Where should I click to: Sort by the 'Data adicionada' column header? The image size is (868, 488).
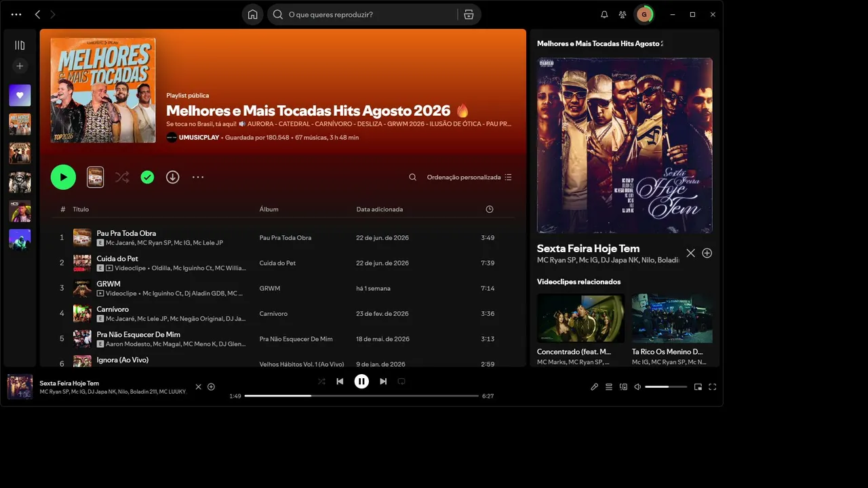pos(380,209)
